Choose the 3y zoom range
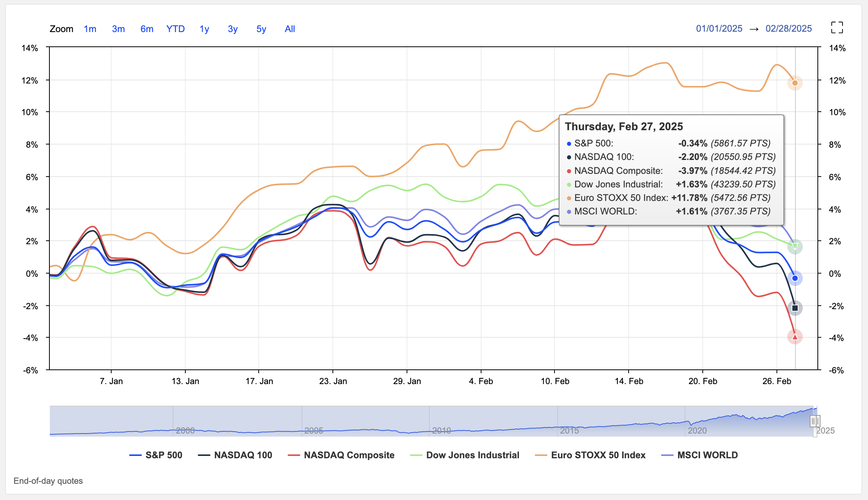868x500 pixels. (232, 29)
